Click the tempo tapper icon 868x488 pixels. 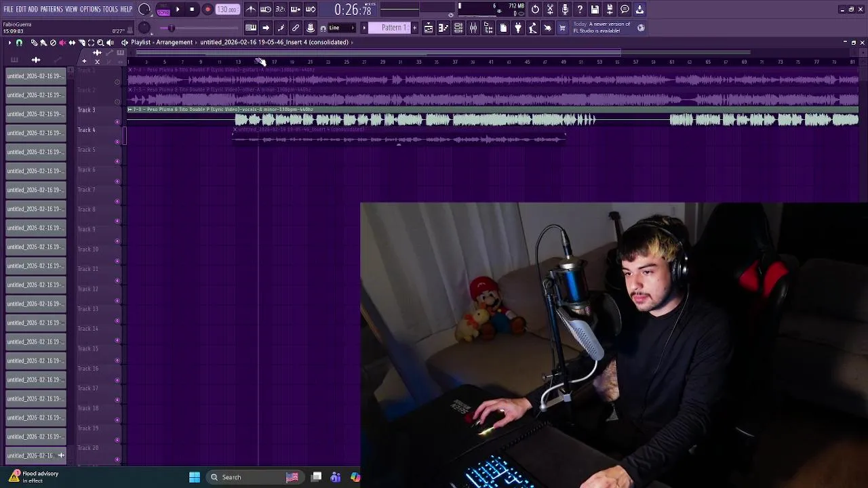533,28
